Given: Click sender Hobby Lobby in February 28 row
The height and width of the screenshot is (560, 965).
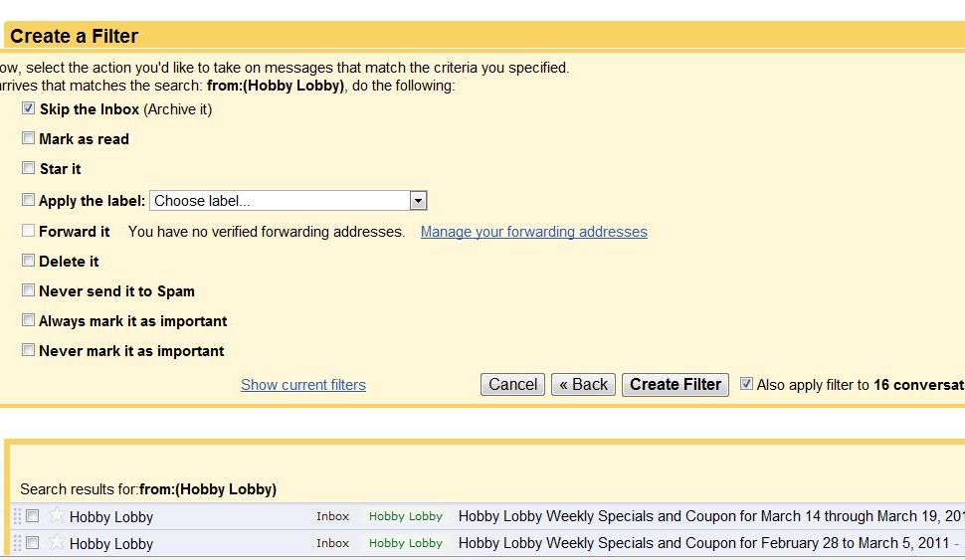Looking at the screenshot, I should tap(111, 544).
